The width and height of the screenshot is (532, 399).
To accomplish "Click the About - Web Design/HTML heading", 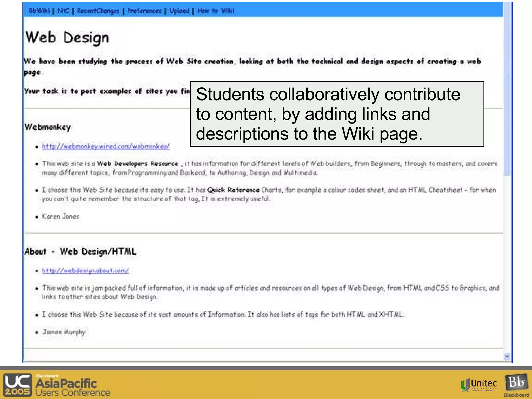I will pyautogui.click(x=80, y=251).
